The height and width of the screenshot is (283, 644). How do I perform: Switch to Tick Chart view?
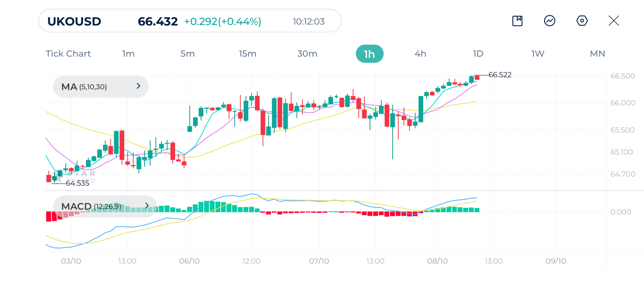point(68,54)
